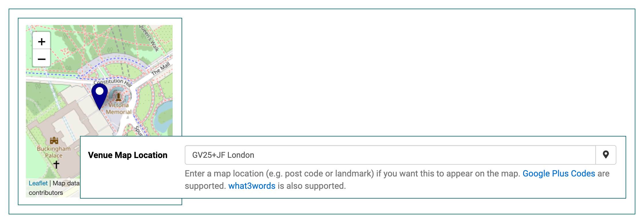Click The Mall road label
This screenshot has height=223, width=644.
(161, 69)
